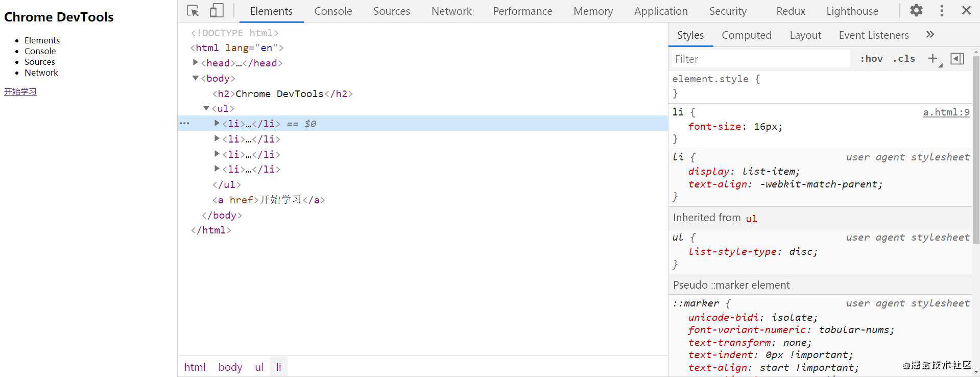The height and width of the screenshot is (377, 980).
Task: Click the 开始学习 page link
Action: [x=20, y=91]
